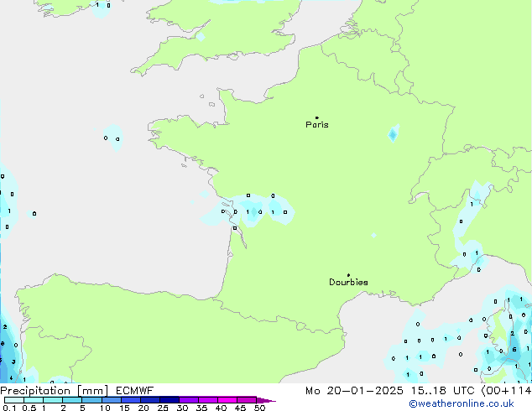
Task: Click the black dot marking Dourbies
Action: tap(348, 275)
